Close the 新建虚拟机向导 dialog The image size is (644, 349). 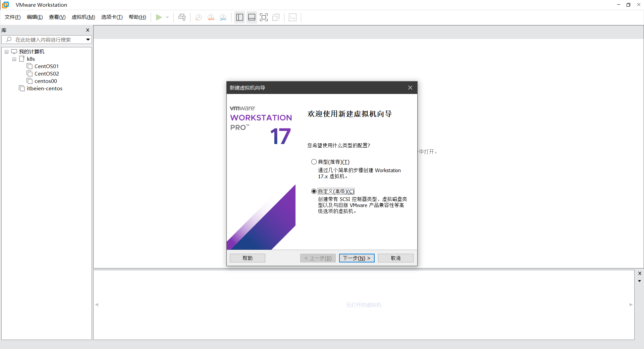(410, 88)
